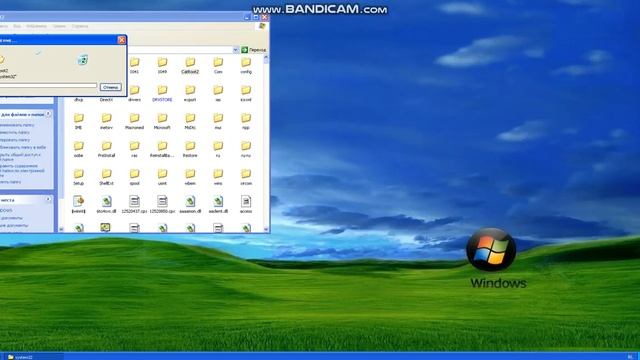Select the Restore folder

coord(190,149)
